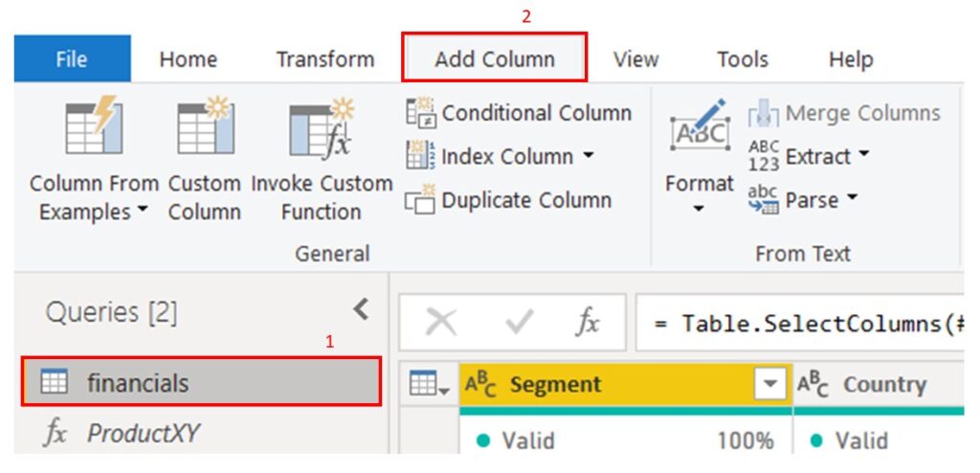Click the Custom Column icon
The width and height of the screenshot is (980, 473).
coord(204,128)
